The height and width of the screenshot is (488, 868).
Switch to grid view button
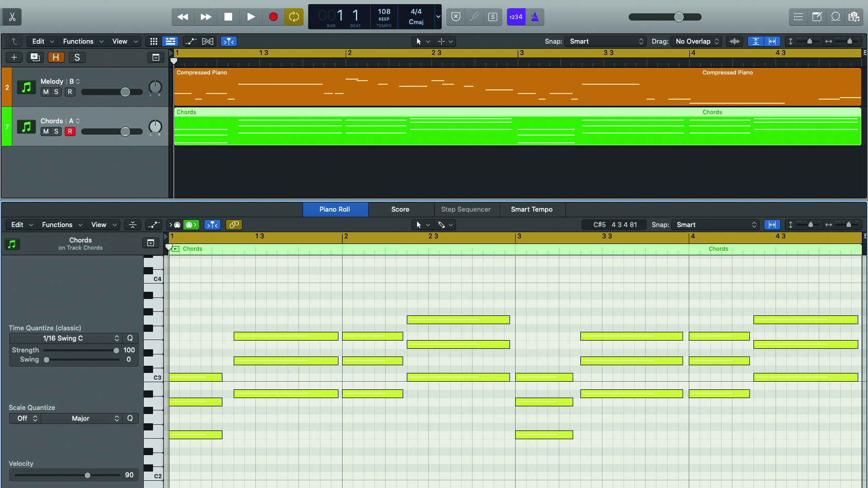(154, 41)
